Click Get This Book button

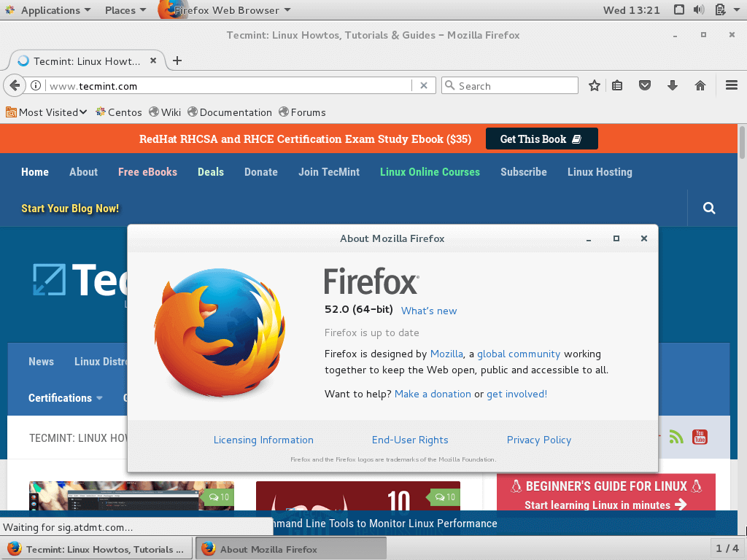pos(542,139)
